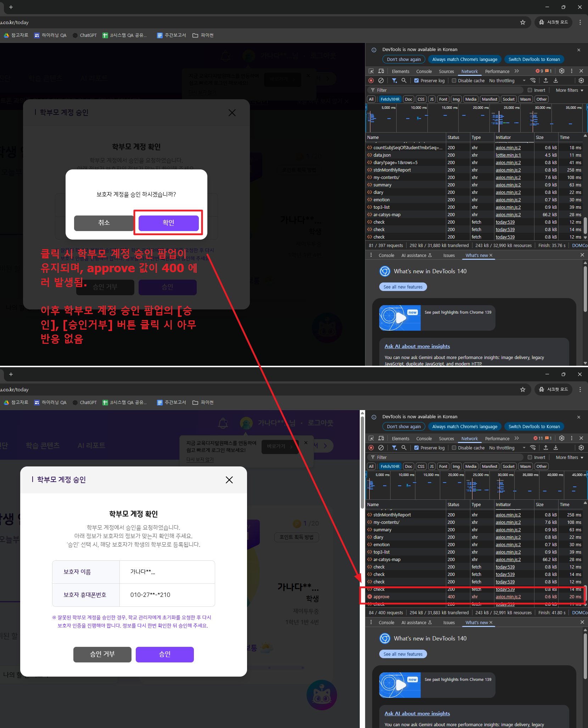The height and width of the screenshot is (728, 588).
Task: Switch to Console tab in upper DevTools top bar
Action: click(x=424, y=71)
